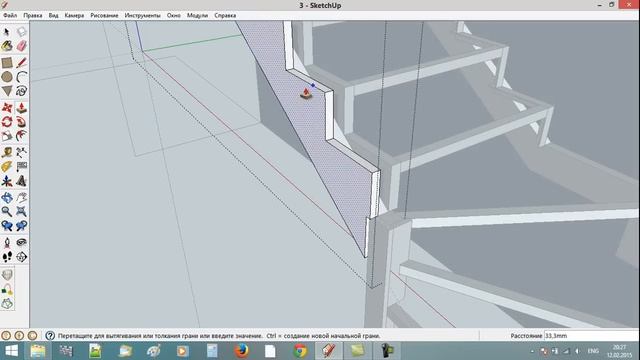This screenshot has height=360, width=640.
Task: Activate the Move tool
Action: [x=7, y=108]
